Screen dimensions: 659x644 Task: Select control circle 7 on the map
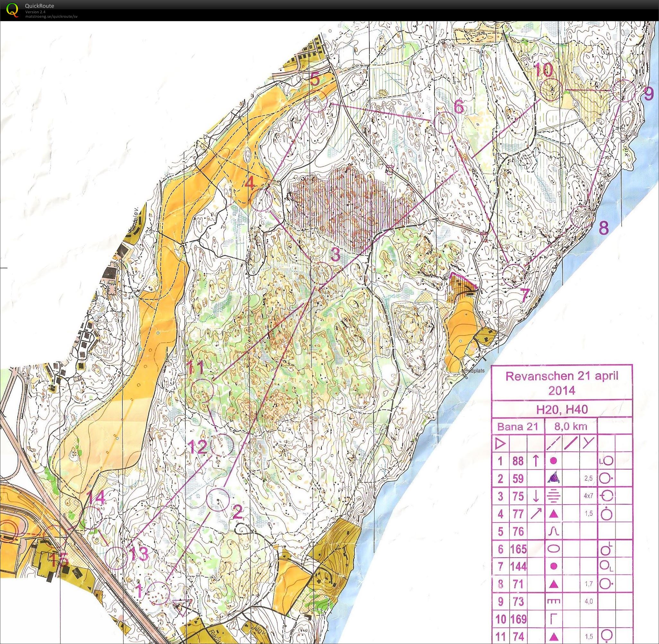514,275
